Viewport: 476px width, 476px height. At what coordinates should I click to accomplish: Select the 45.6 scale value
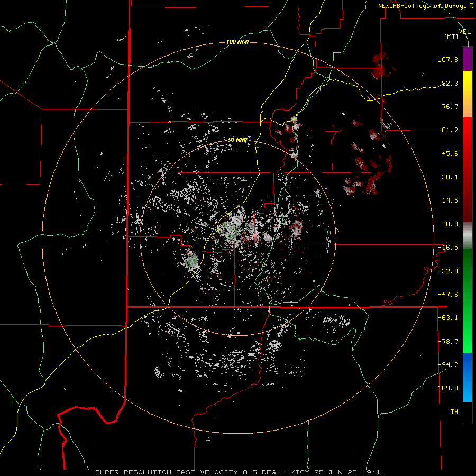point(450,153)
